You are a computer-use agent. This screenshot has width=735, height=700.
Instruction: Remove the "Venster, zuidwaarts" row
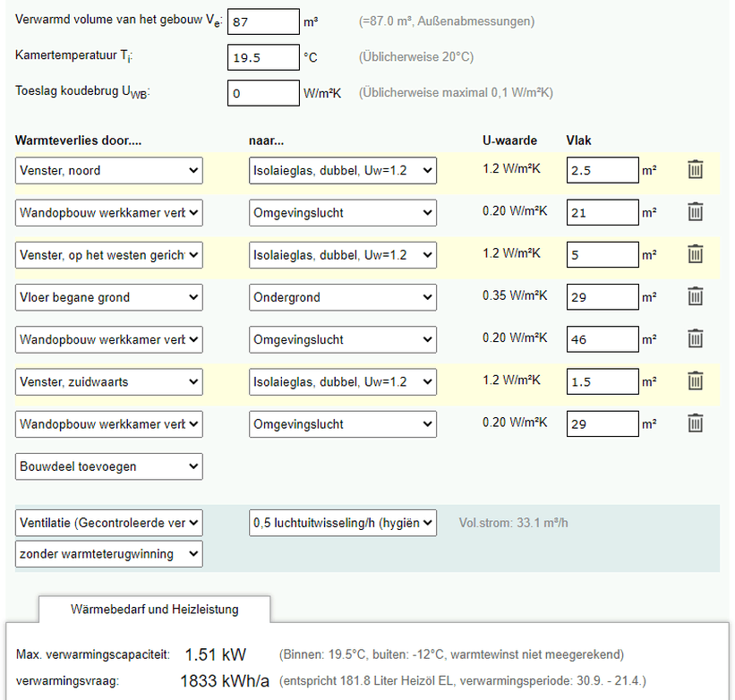coord(696,380)
